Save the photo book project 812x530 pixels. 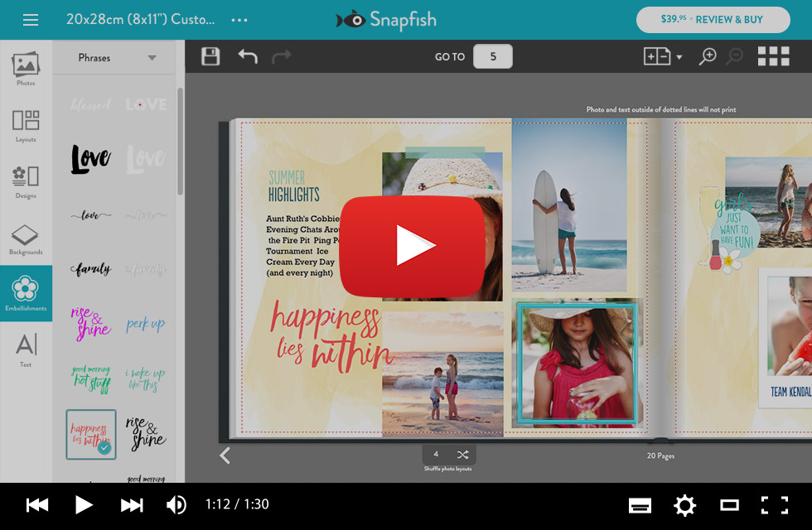pyautogui.click(x=210, y=55)
